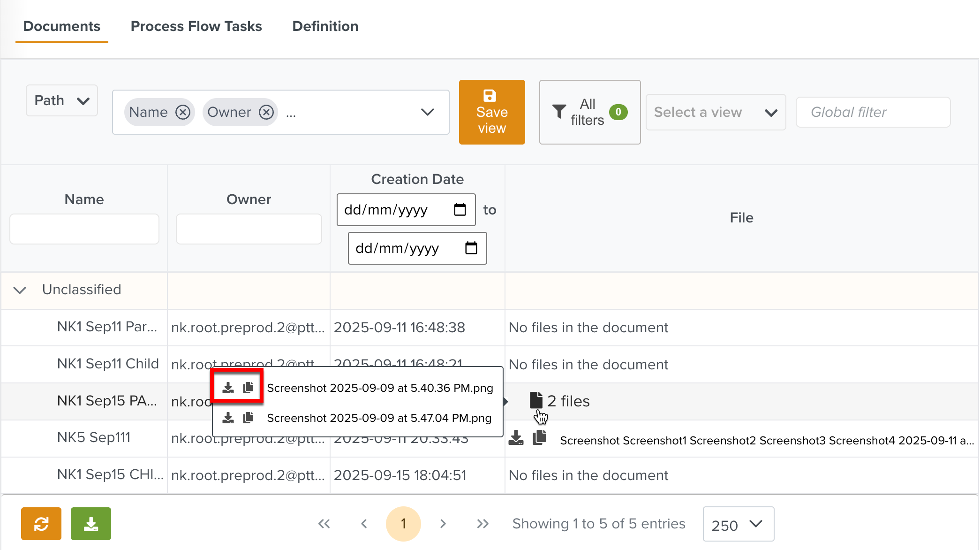Remove the Name column chip
The height and width of the screenshot is (550, 980).
click(182, 112)
